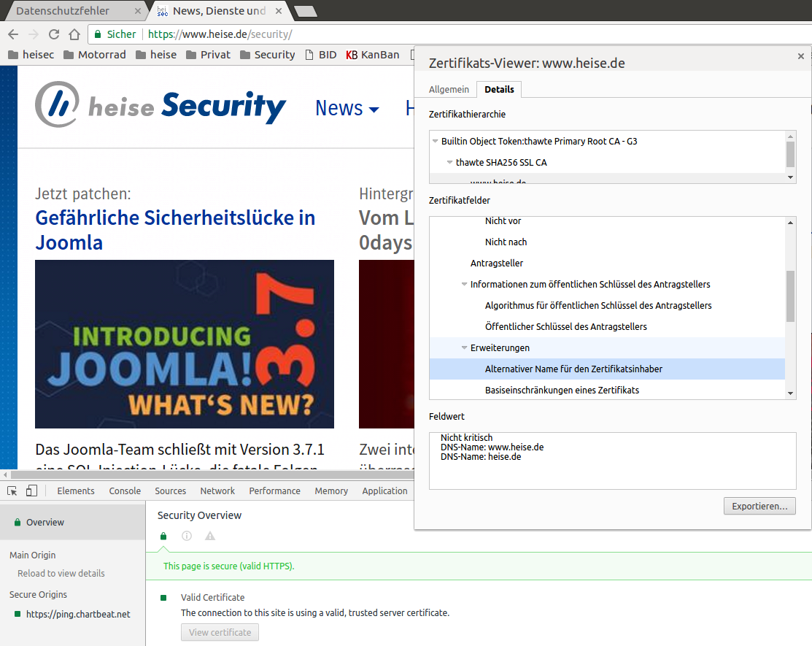
Task: Show the secure origins lock filter icon
Action: [163, 537]
